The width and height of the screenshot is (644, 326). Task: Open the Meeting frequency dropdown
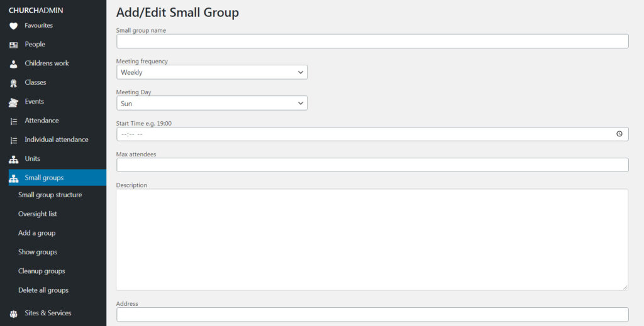(x=212, y=72)
